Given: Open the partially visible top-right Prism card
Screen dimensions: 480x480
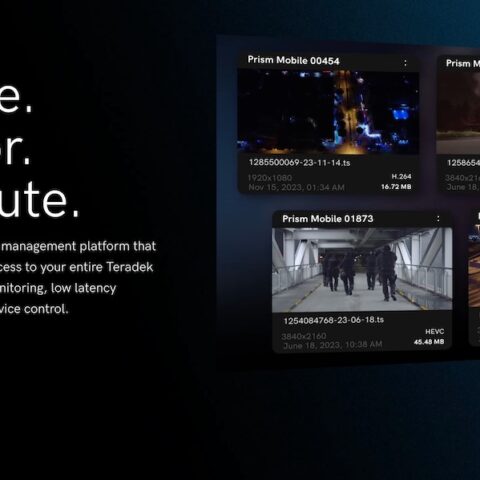Looking at the screenshot, I should click(458, 124).
